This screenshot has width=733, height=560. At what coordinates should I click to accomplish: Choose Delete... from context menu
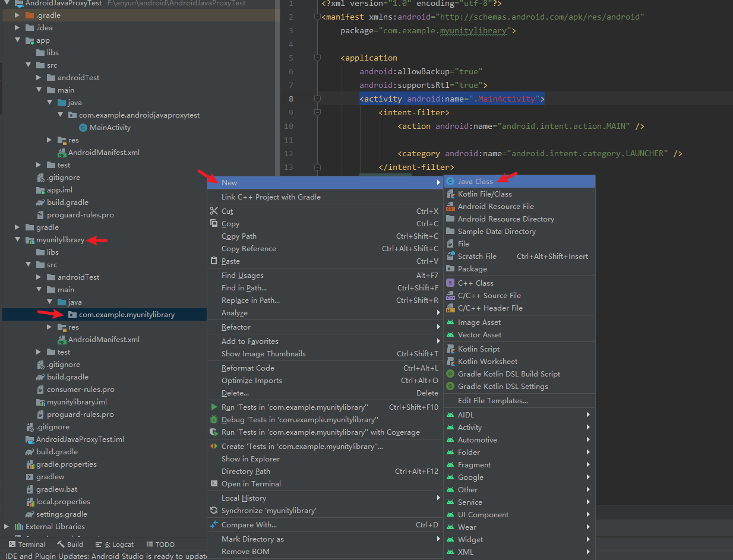tap(326, 393)
